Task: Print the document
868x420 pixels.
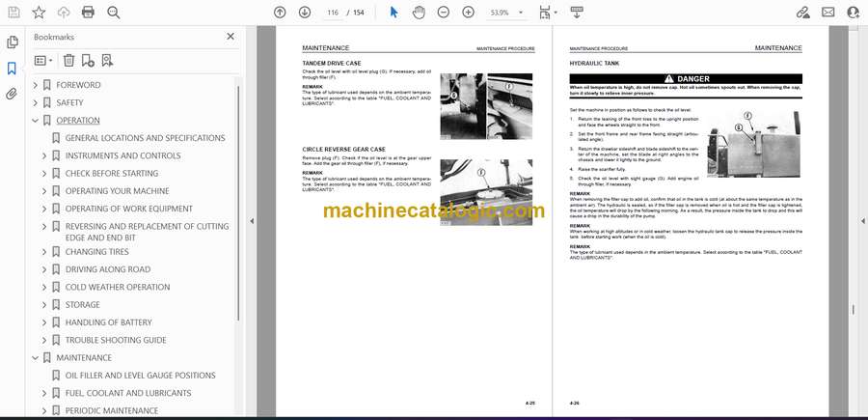Action: 88,13
